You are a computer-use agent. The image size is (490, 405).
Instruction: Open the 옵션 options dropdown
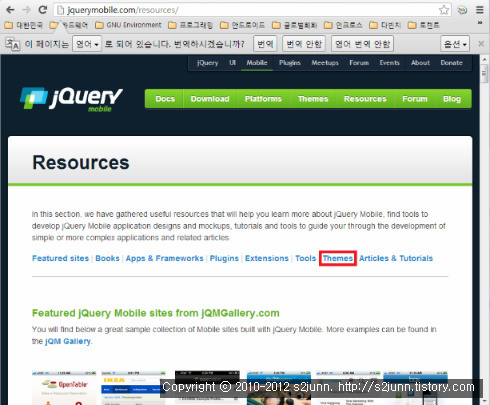[x=455, y=44]
